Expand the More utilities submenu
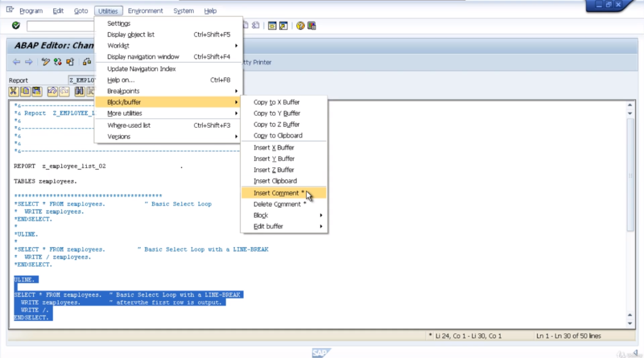Screen dimensions: 644x358 pyautogui.click(x=169, y=113)
